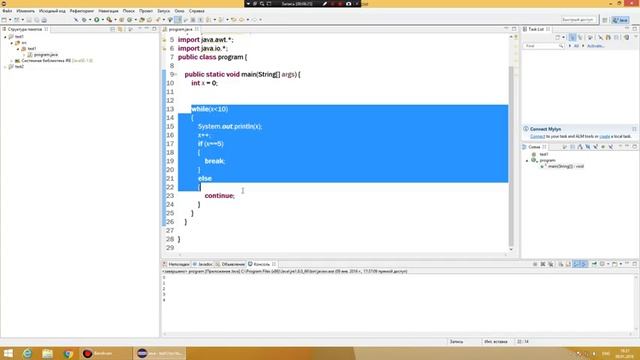Image resolution: width=640 pixels, height=360 pixels.
Task: Click the info icon next to Connect Mylyn
Action: (526, 129)
